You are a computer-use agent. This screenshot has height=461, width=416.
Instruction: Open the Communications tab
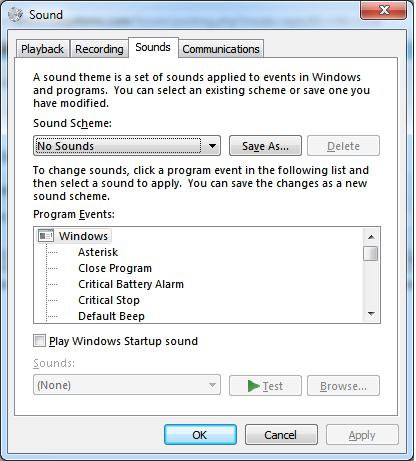(x=221, y=49)
